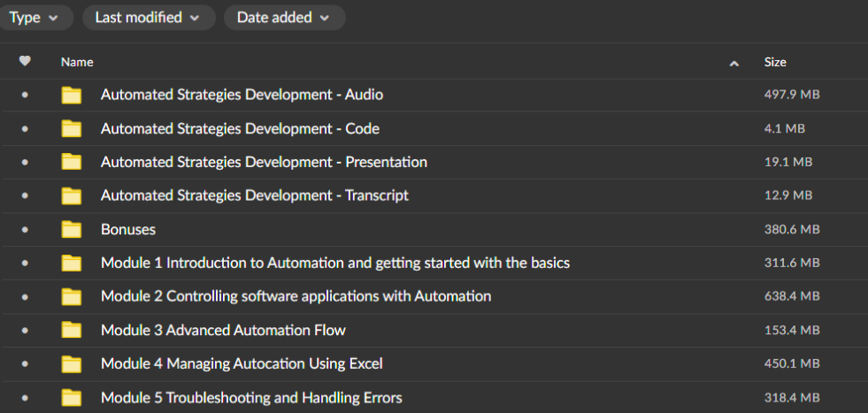Click folder icon for Module 3 Advanced Automation
Viewport: 868px width, 413px height.
(x=72, y=331)
